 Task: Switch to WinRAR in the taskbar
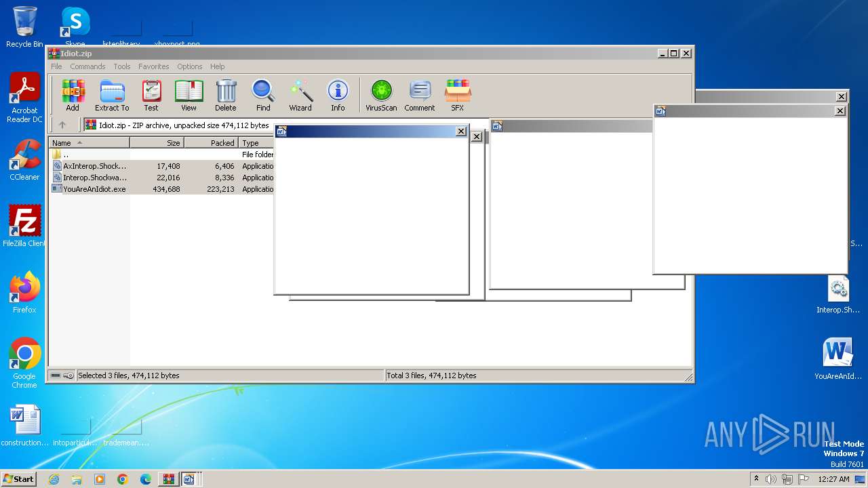click(x=168, y=479)
